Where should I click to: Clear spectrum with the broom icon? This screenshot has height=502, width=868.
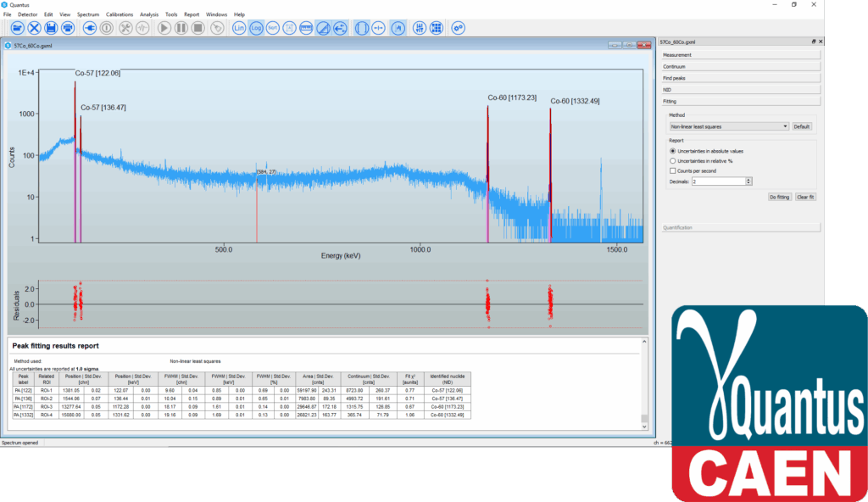click(218, 28)
